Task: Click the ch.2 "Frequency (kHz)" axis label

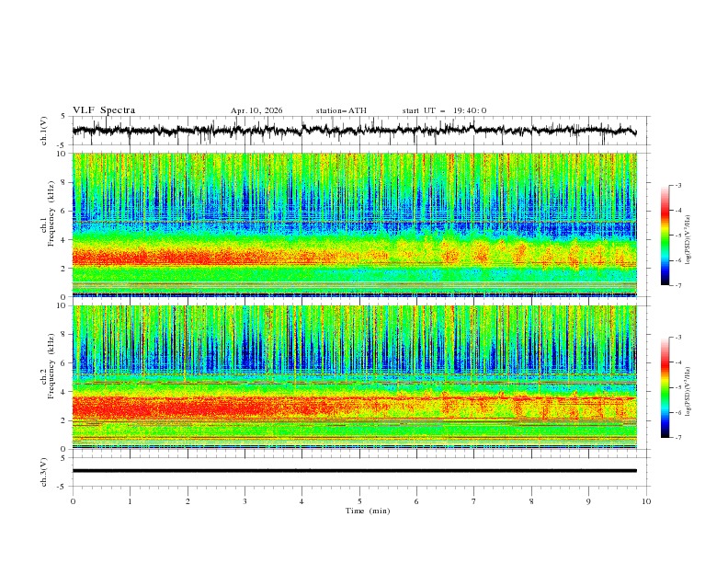Action: click(x=51, y=365)
